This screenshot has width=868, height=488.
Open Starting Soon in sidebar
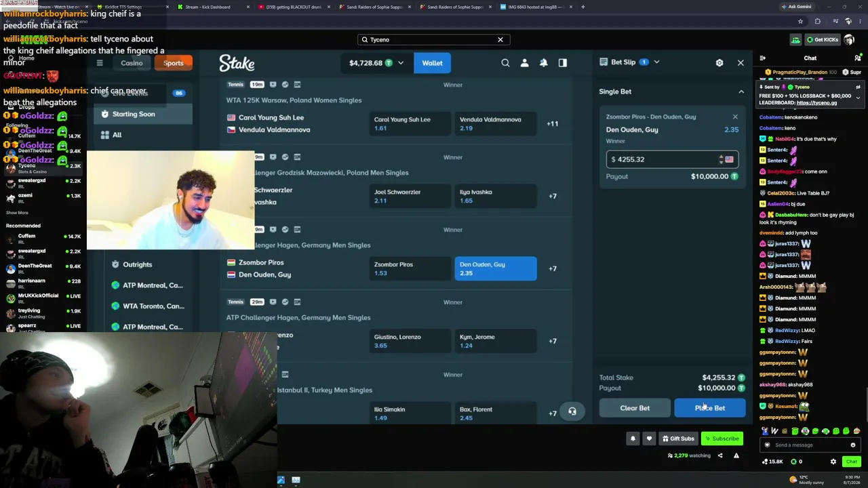143,114
